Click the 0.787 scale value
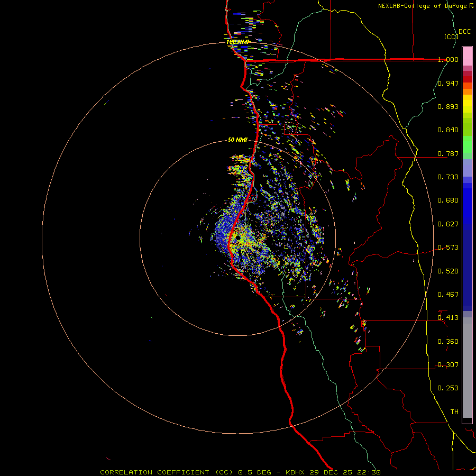 click(x=448, y=153)
